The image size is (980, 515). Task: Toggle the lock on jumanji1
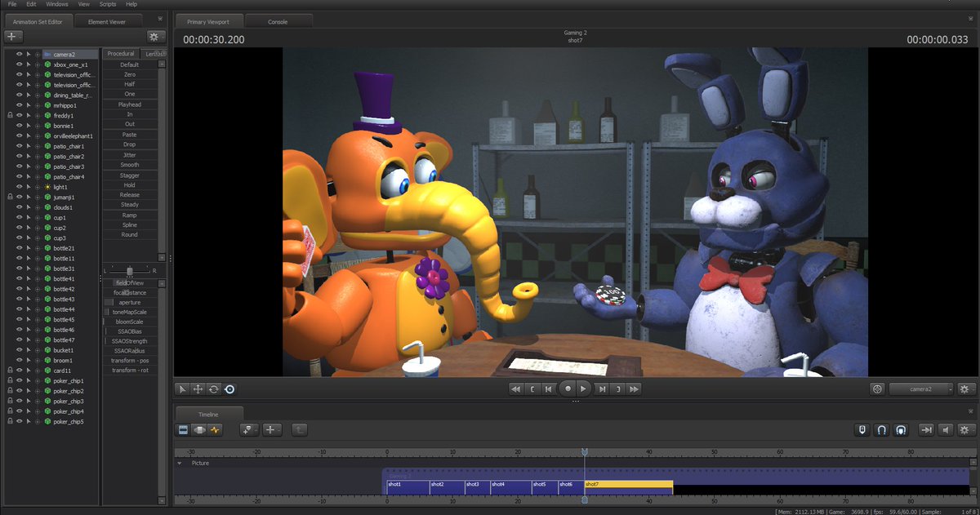tap(10, 197)
